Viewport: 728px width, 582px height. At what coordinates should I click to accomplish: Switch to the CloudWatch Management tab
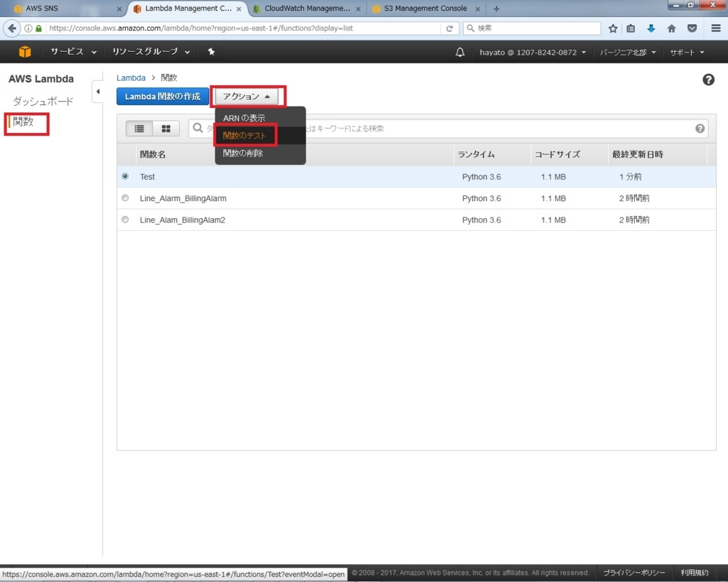pyautogui.click(x=307, y=9)
